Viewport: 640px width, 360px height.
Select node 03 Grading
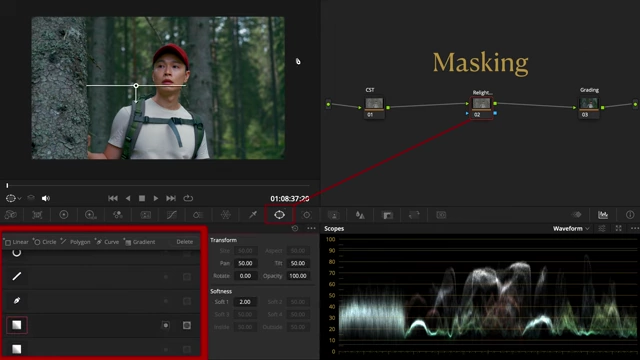[589, 107]
